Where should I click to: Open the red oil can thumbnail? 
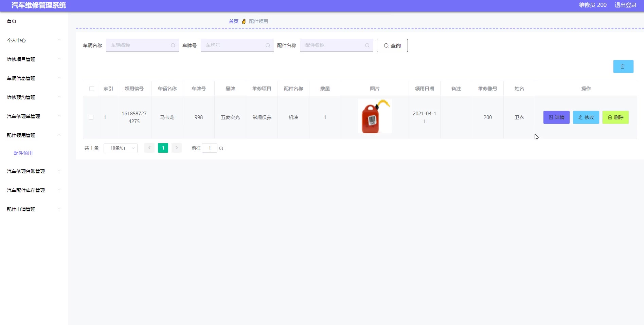click(x=375, y=116)
